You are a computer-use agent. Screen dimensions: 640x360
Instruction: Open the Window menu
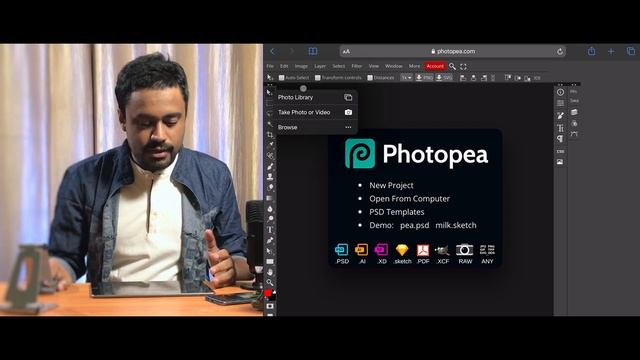click(393, 66)
